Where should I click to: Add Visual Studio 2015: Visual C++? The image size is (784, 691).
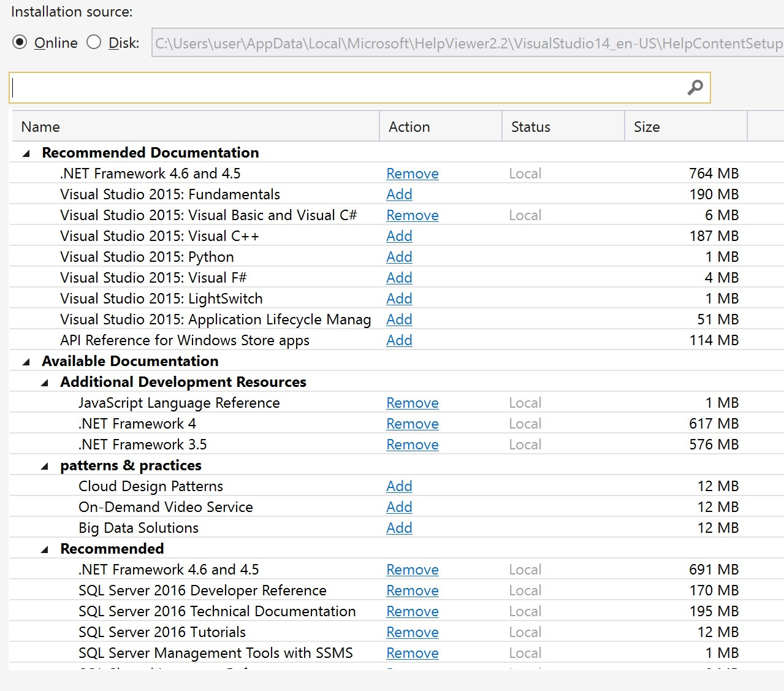[x=399, y=236]
